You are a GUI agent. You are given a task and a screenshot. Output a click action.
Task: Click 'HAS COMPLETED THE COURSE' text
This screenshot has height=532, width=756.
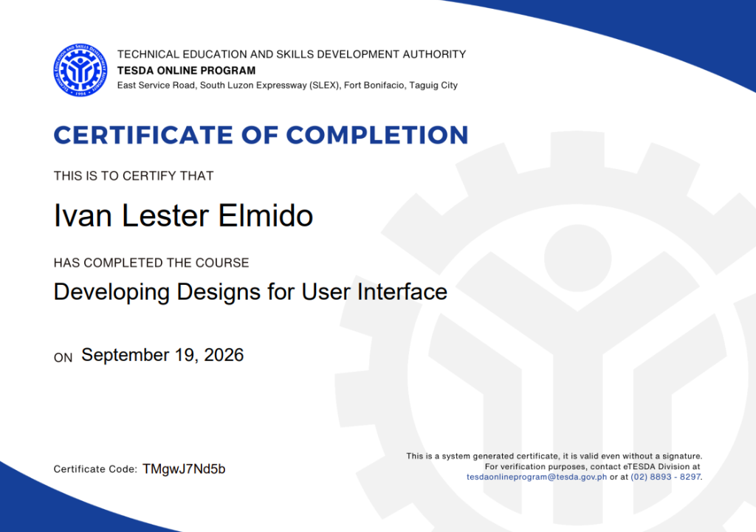tap(151, 263)
